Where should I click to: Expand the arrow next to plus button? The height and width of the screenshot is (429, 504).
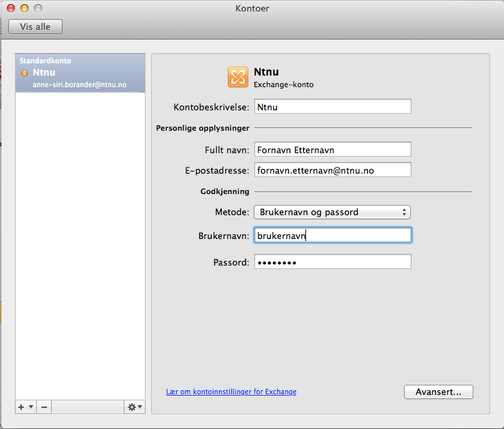(x=31, y=407)
